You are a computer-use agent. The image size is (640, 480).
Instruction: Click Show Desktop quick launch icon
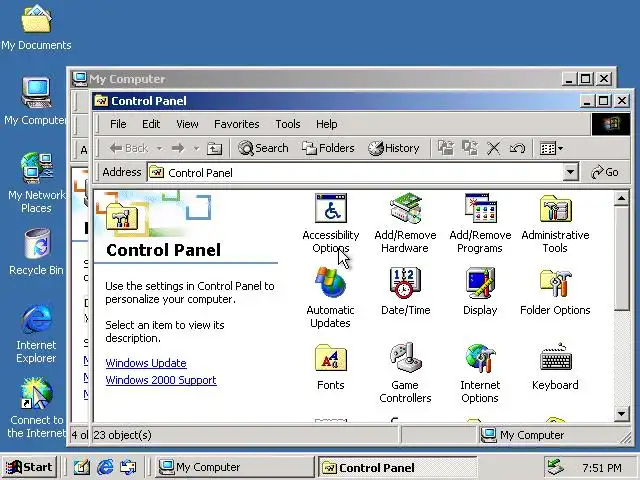pos(81,467)
